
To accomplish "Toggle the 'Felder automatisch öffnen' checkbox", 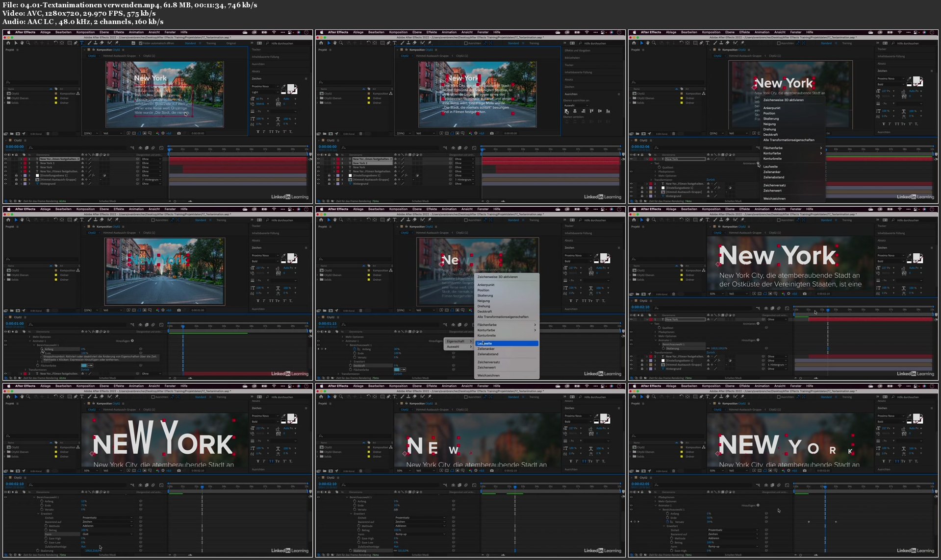I will [x=141, y=43].
